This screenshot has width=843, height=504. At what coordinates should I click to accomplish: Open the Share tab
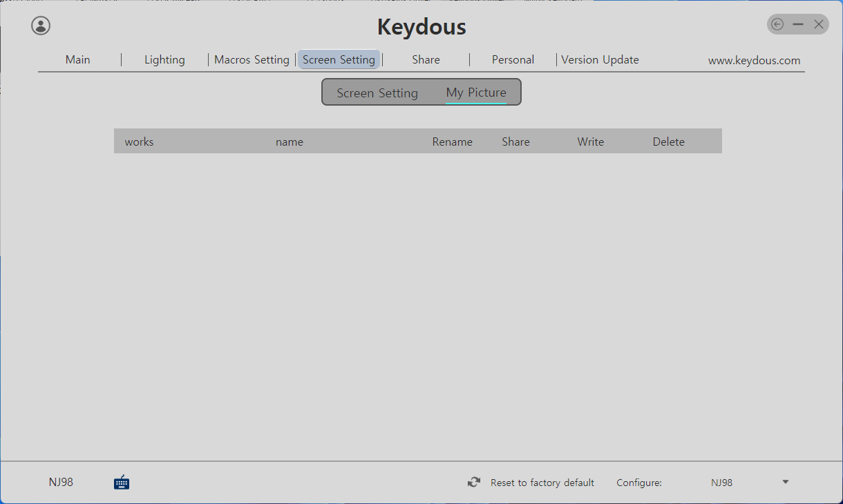tap(426, 59)
